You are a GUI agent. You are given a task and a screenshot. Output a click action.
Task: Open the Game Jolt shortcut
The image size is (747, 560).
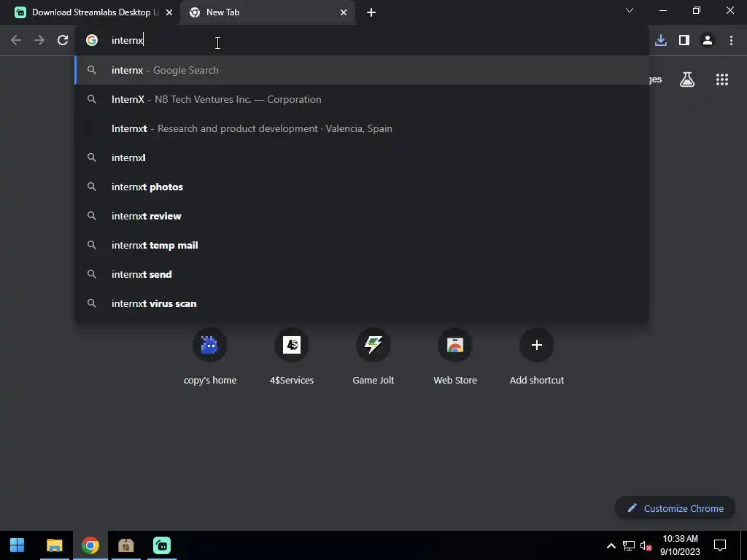point(373,355)
